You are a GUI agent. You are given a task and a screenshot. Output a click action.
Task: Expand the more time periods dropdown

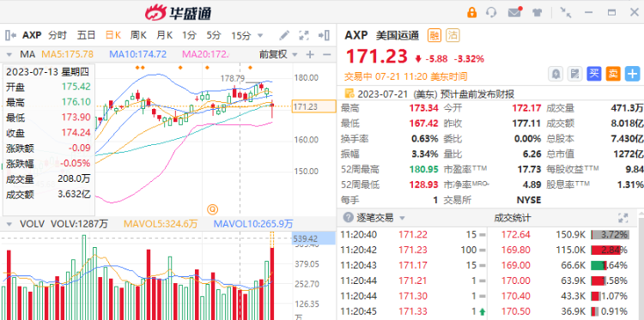259,36
